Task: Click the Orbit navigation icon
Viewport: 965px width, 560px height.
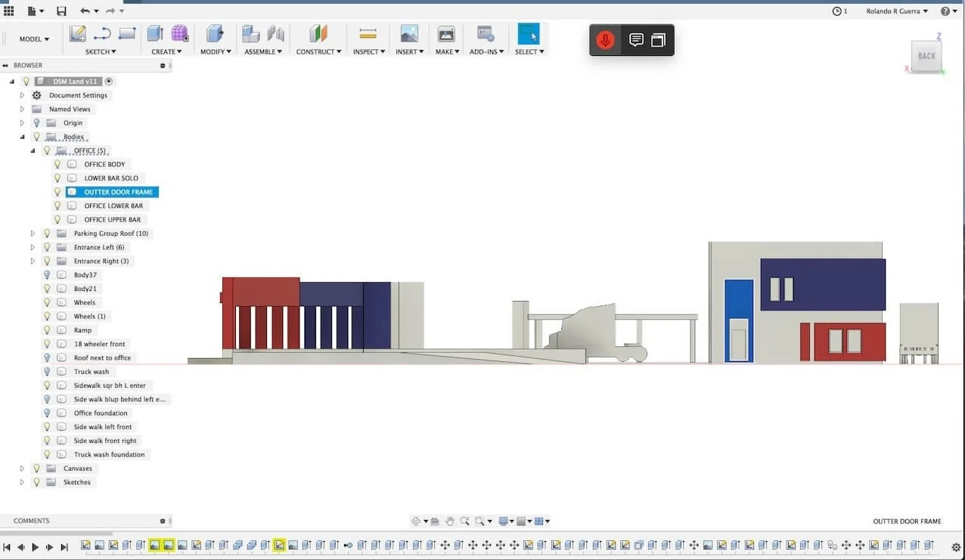Action: (x=416, y=521)
